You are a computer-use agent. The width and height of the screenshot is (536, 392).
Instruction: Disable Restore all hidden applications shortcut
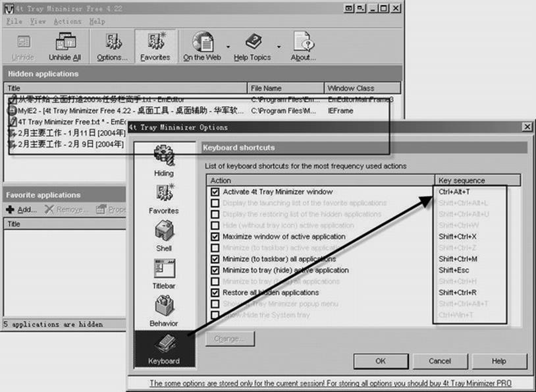pos(215,293)
